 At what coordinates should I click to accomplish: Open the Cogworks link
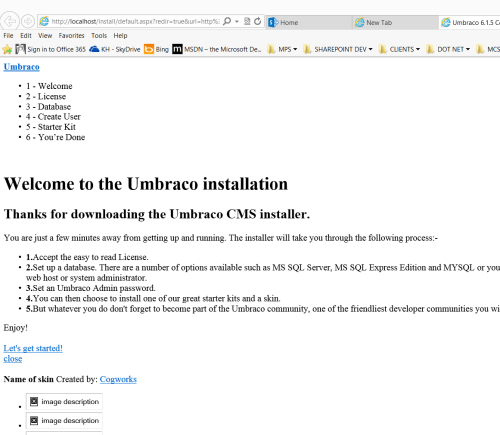click(118, 379)
